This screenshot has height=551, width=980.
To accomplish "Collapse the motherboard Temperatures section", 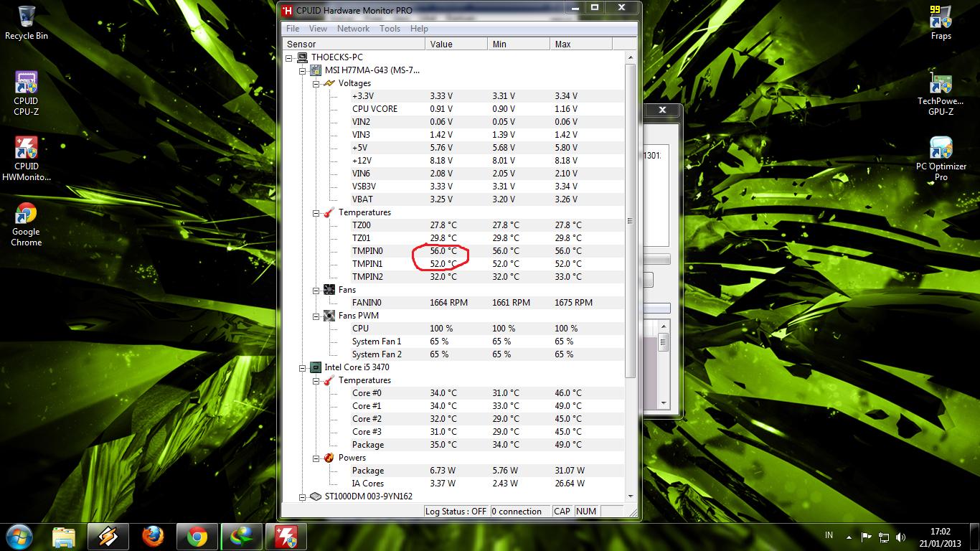I will [316, 212].
